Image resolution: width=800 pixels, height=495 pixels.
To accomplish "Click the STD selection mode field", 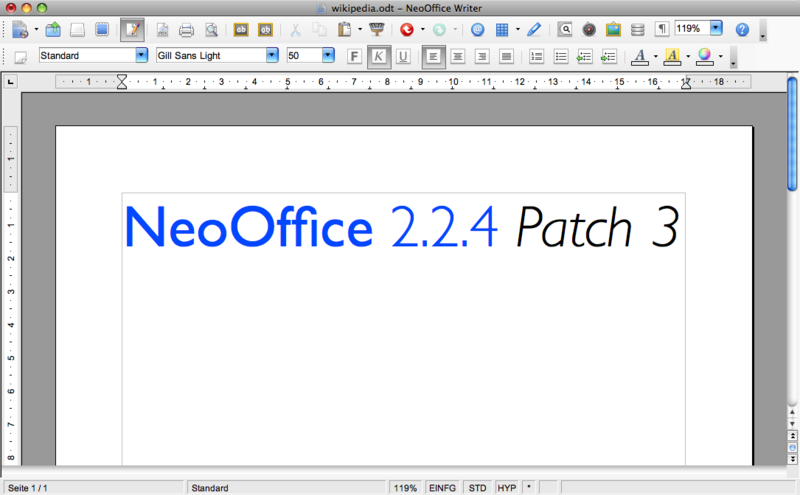I will coord(478,488).
